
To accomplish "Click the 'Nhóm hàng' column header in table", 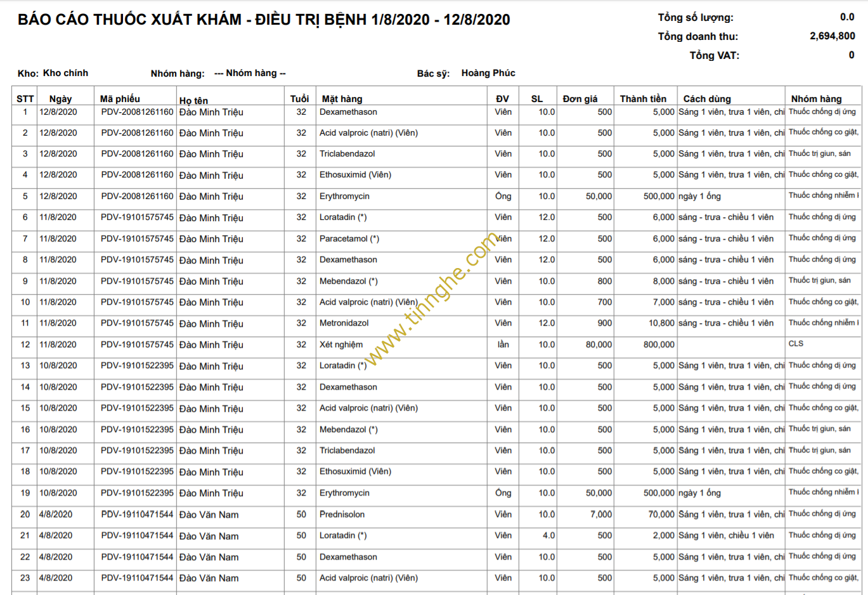I will click(816, 99).
